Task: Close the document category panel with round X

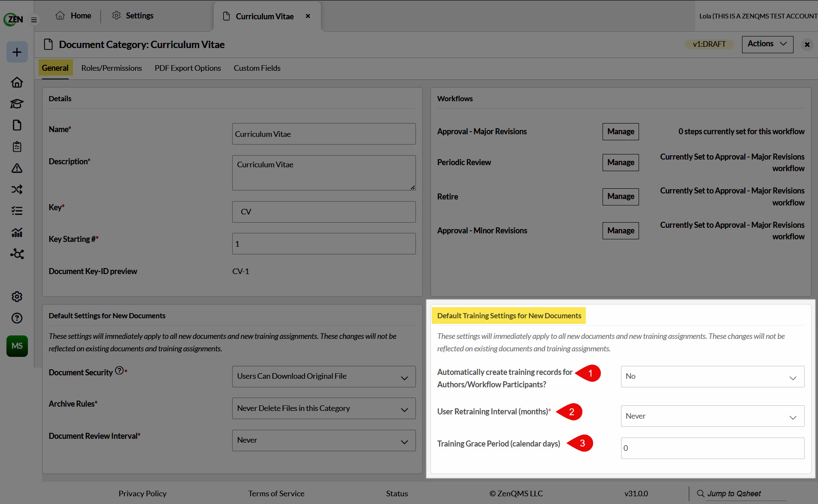Action: (x=807, y=45)
